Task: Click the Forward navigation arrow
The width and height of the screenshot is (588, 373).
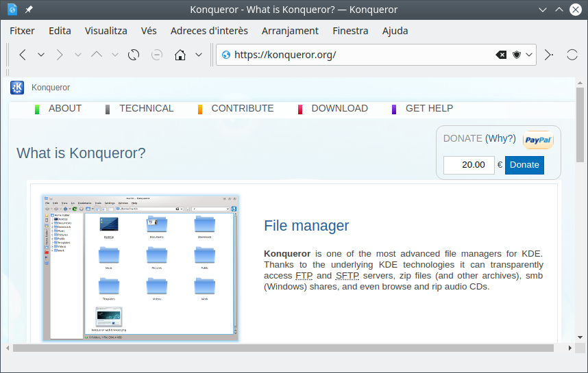Action: [60, 55]
